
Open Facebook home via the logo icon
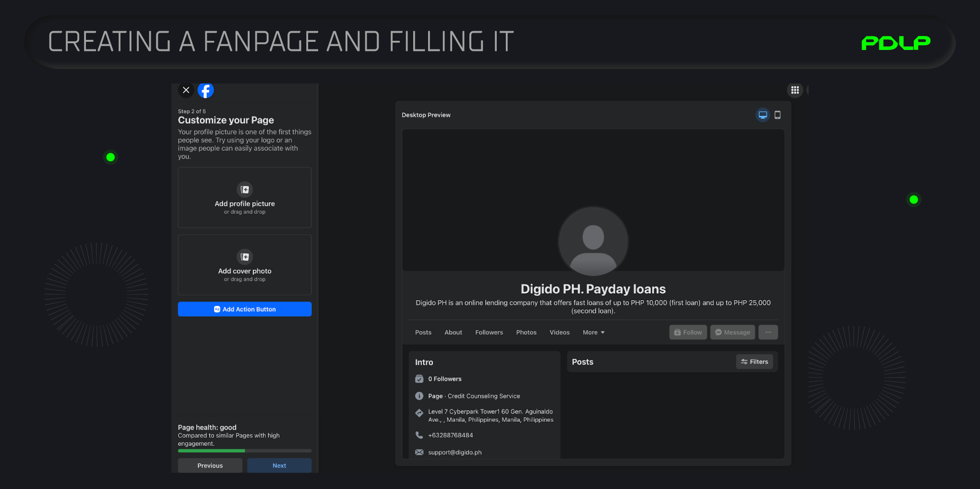205,90
